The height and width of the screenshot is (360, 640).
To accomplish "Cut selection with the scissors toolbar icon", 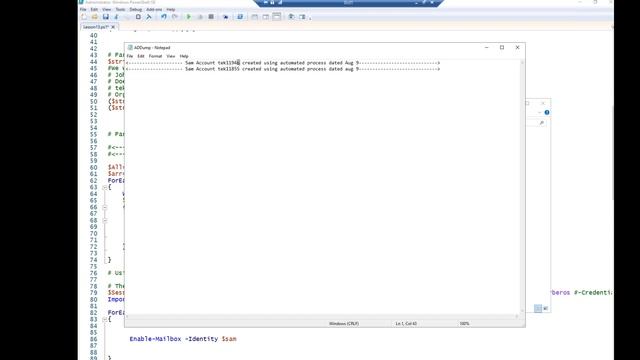I will 116,17.
